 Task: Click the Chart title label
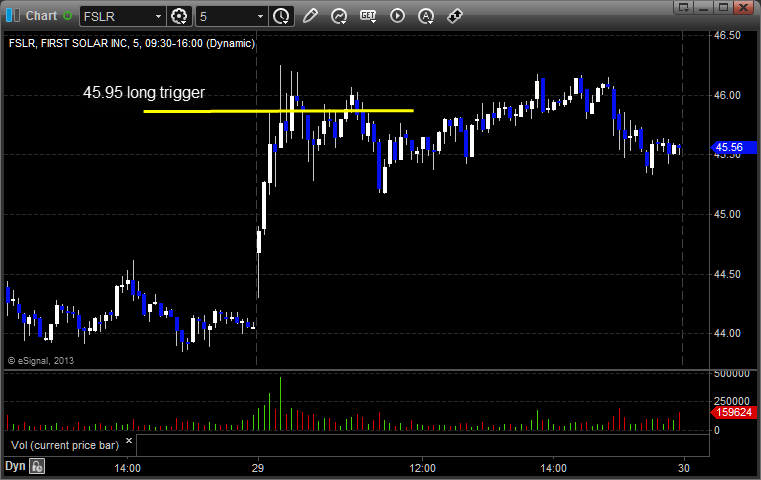point(41,16)
